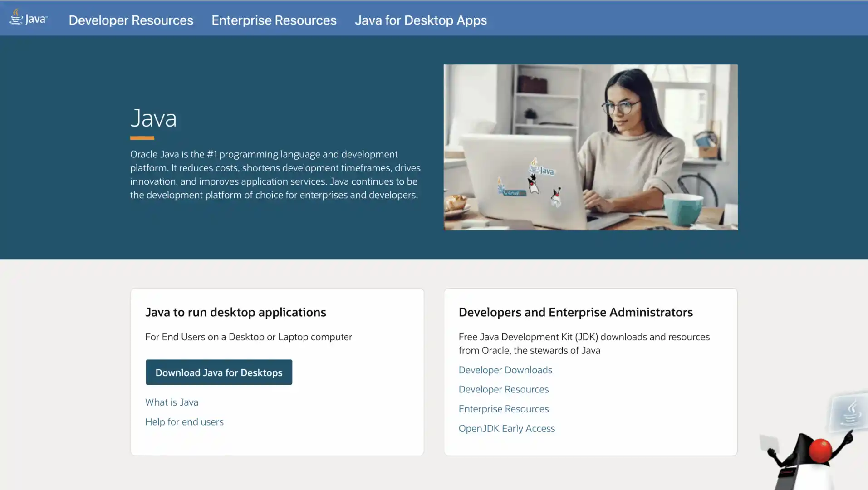
Task: Open the What is Java link
Action: pyautogui.click(x=172, y=402)
